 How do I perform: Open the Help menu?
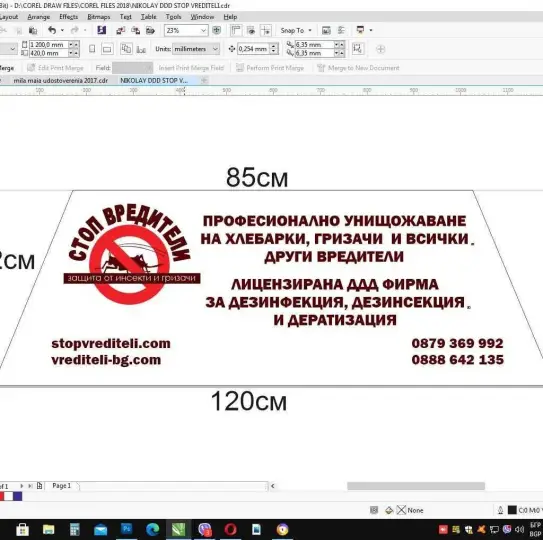click(230, 17)
